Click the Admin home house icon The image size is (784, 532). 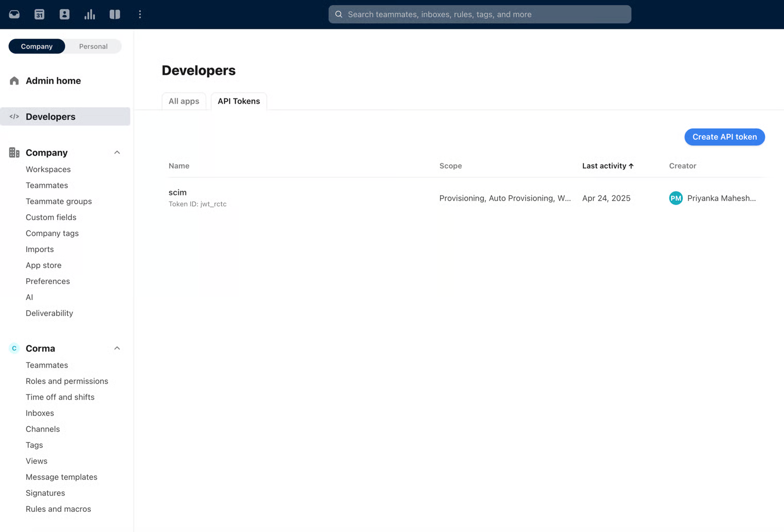click(x=14, y=81)
